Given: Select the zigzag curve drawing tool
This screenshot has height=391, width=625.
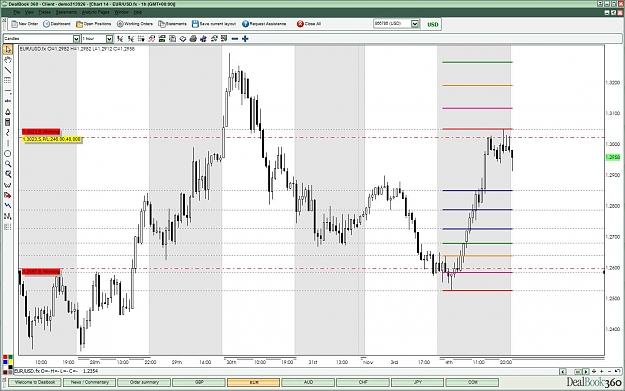Looking at the screenshot, I should click(8, 132).
